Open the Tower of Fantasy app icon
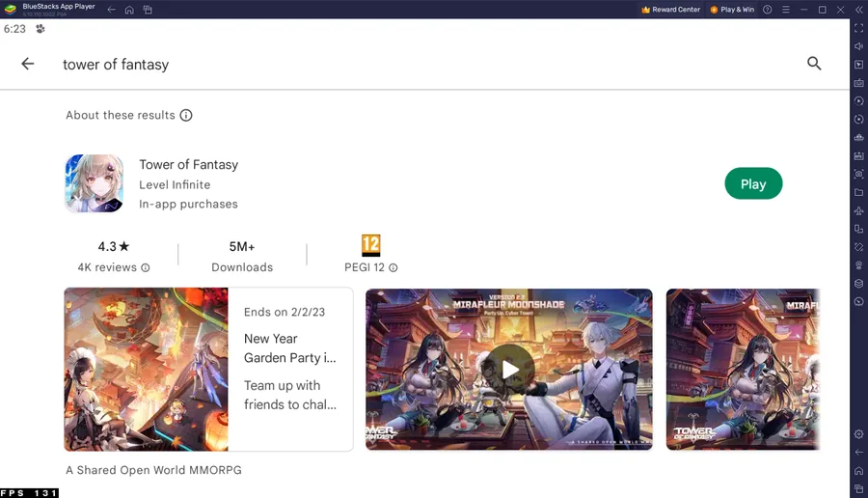 pyautogui.click(x=95, y=183)
